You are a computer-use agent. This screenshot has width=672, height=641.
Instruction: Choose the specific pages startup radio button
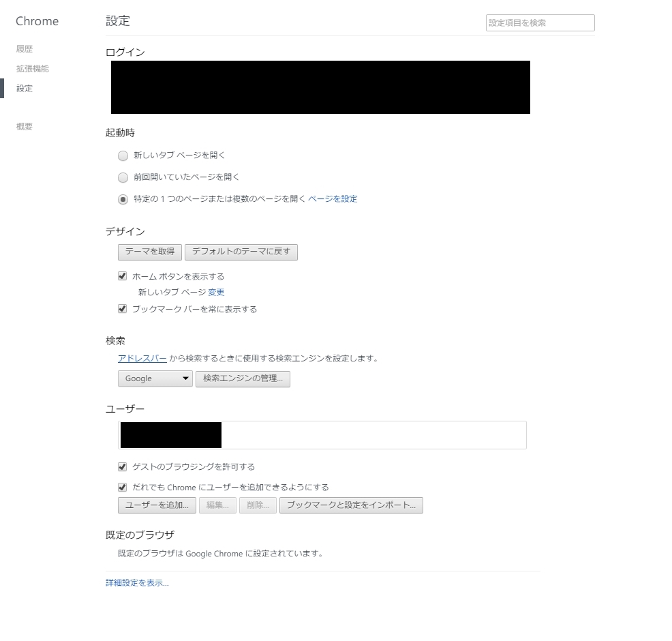123,199
